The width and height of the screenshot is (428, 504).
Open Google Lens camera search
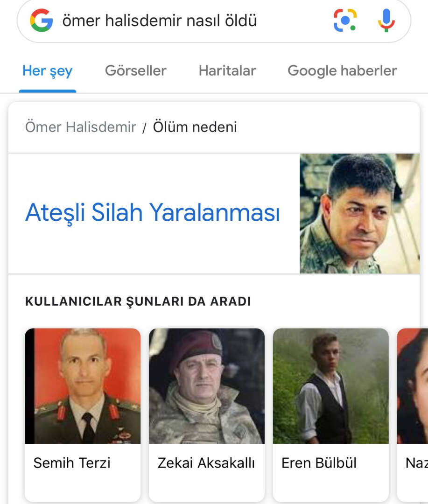pos(345,21)
